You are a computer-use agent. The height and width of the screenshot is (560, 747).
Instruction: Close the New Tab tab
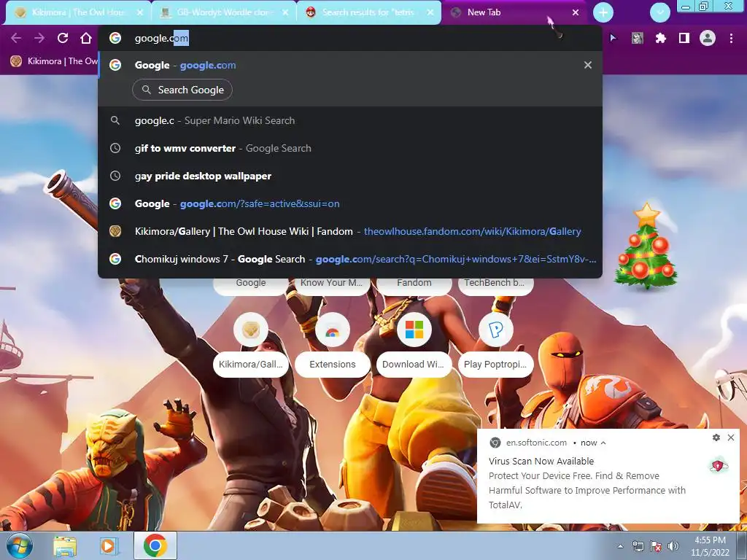click(576, 12)
